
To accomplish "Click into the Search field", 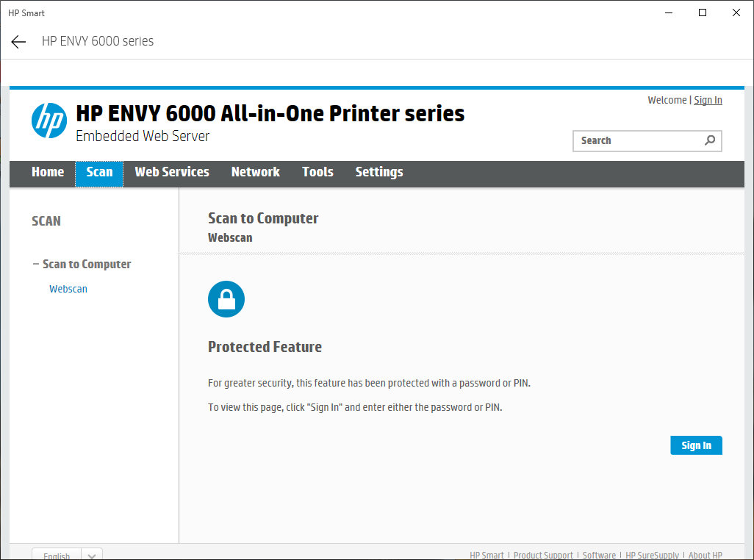I will (647, 141).
